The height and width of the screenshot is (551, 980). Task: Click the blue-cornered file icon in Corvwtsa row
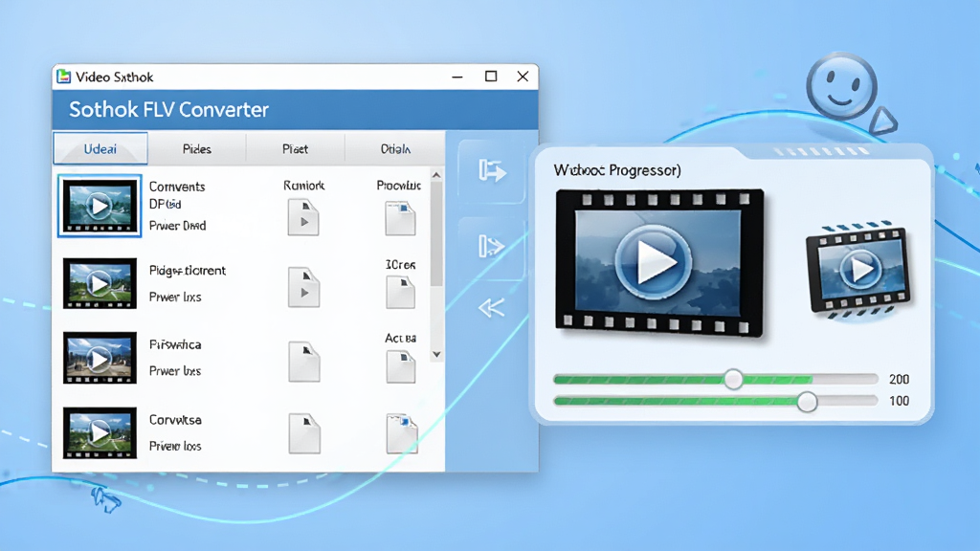pyautogui.click(x=402, y=433)
